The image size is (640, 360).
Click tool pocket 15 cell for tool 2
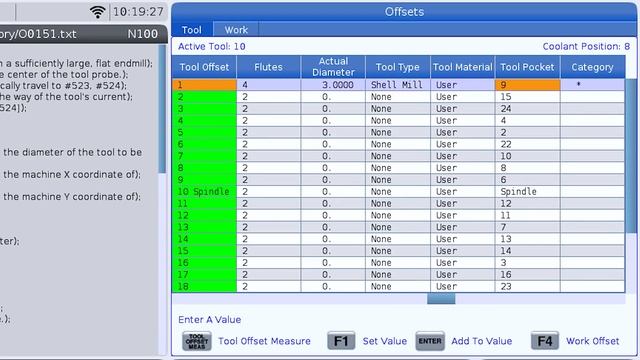527,97
